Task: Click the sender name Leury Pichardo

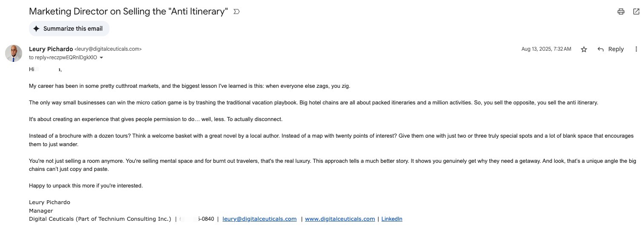Action: (x=51, y=49)
